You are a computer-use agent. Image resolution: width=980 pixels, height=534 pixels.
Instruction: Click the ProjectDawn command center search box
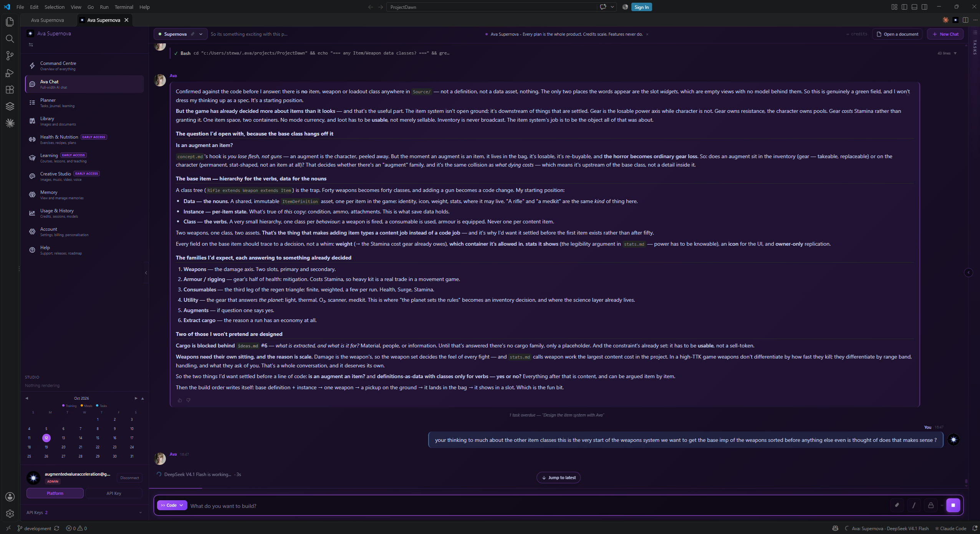click(x=492, y=7)
